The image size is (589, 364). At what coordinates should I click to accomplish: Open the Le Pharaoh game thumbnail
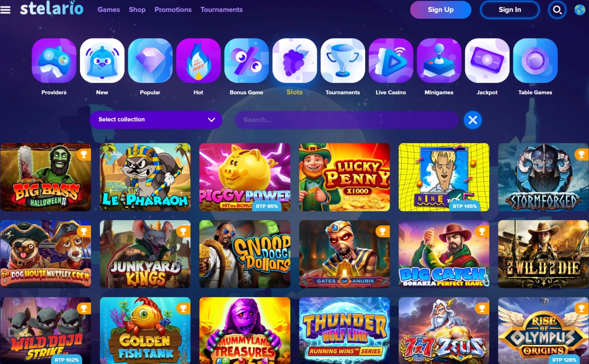145,177
